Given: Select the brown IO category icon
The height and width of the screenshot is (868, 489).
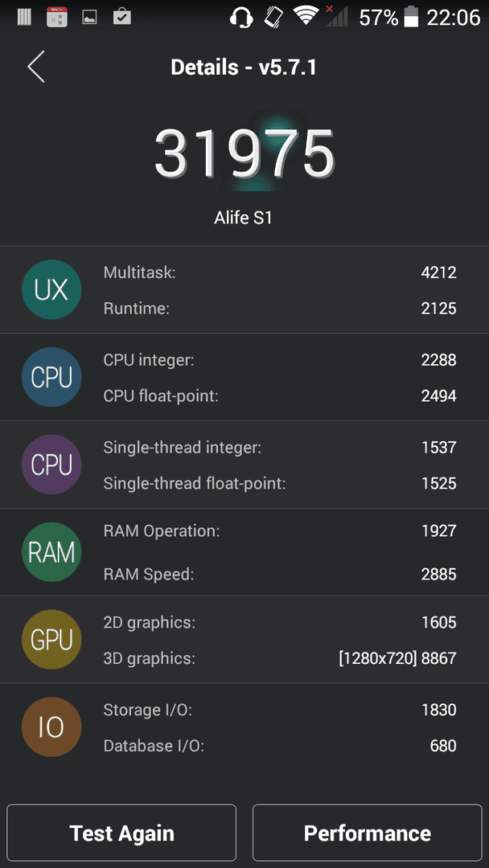Looking at the screenshot, I should 51,727.
